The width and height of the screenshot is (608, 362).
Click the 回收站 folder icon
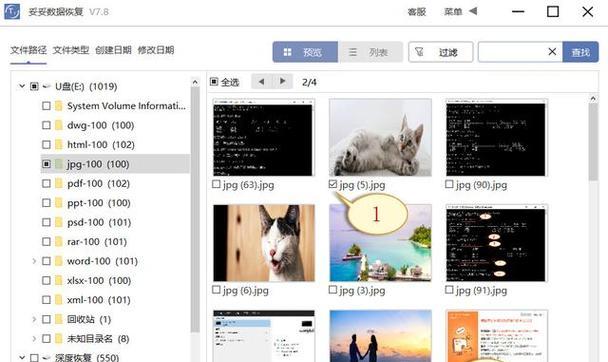pos(59,319)
